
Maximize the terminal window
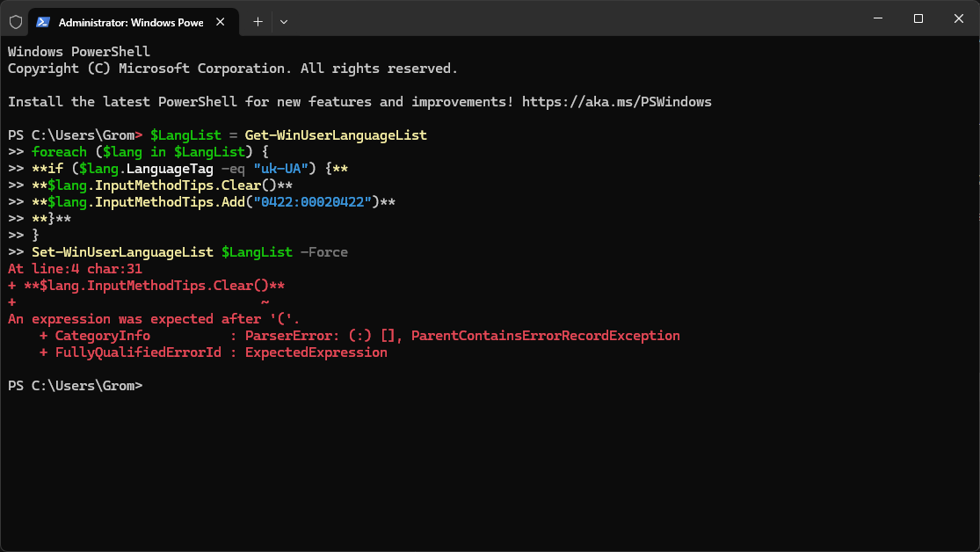click(918, 18)
